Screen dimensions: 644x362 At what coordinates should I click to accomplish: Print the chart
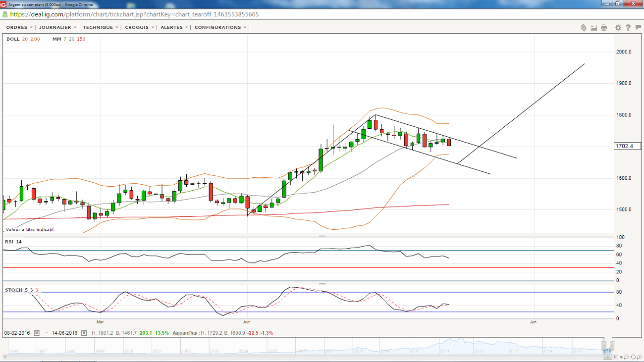[604, 28]
